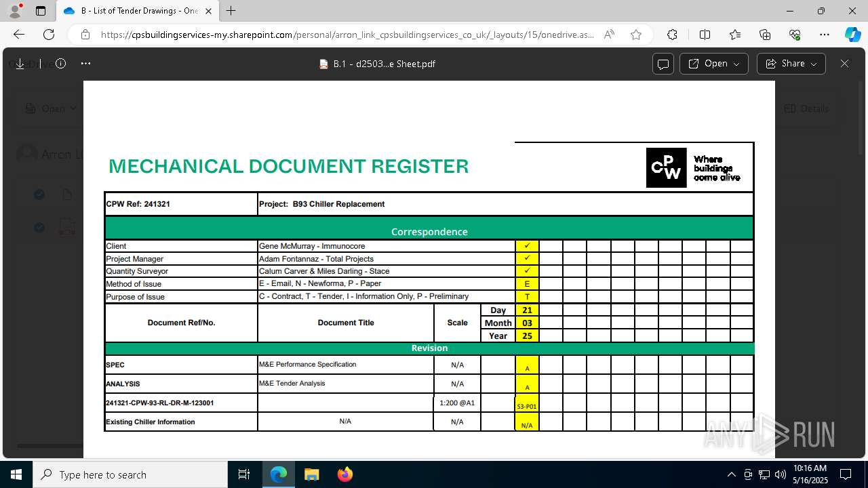Show file details via the info icon
868x488 pixels.
tap(60, 64)
